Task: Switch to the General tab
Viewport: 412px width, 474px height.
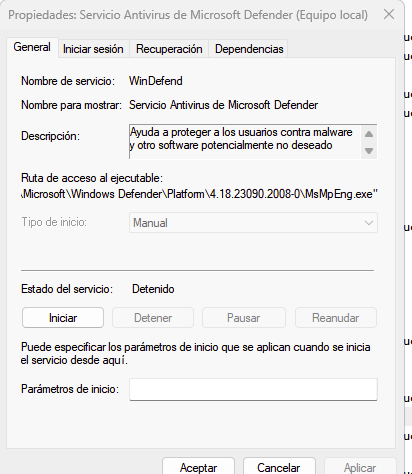Action: 32,47
